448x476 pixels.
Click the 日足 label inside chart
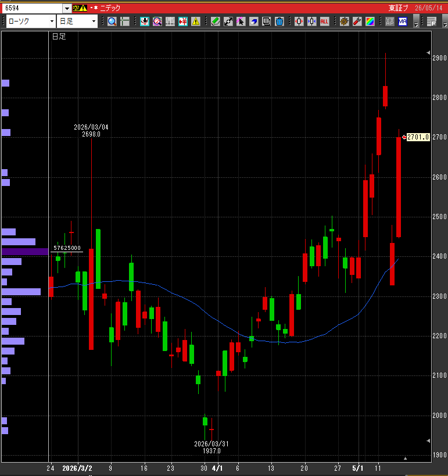[x=59, y=37]
